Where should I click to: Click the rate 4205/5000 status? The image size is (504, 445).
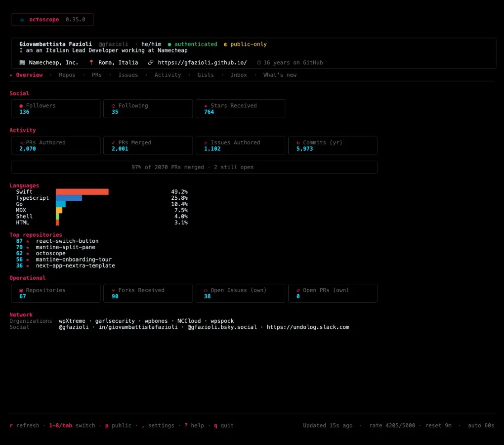[x=392, y=425]
